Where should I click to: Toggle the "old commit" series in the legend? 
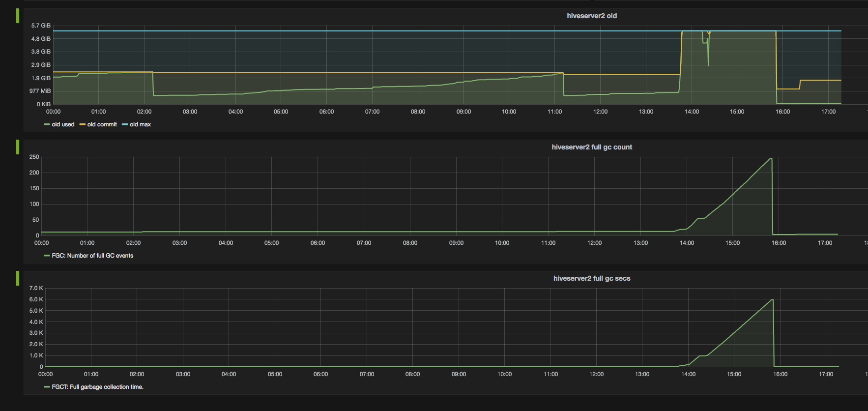[x=102, y=124]
